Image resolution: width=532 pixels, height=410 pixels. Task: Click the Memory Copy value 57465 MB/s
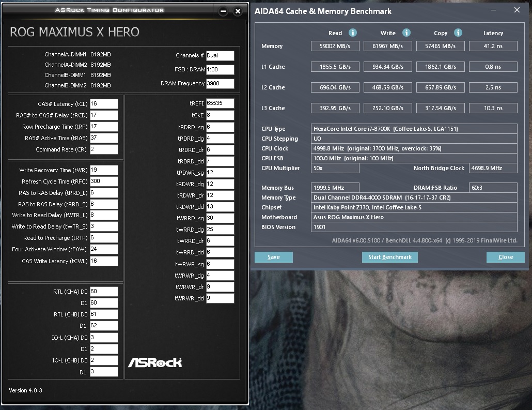tap(441, 46)
